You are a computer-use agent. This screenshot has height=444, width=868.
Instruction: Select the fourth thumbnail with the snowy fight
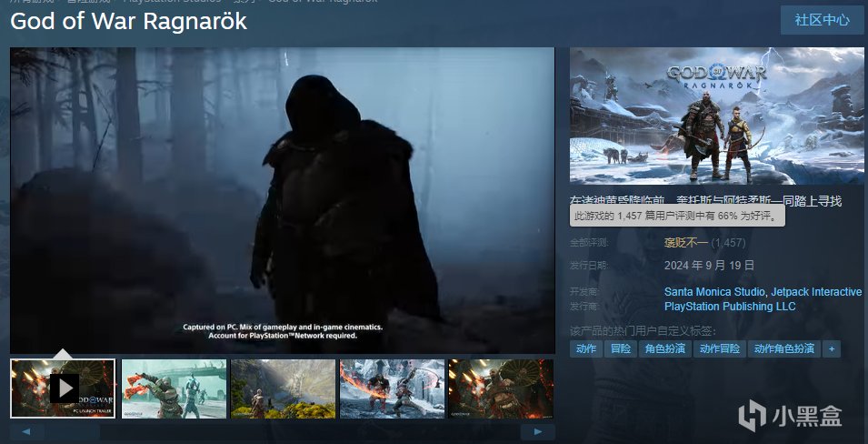(392, 388)
